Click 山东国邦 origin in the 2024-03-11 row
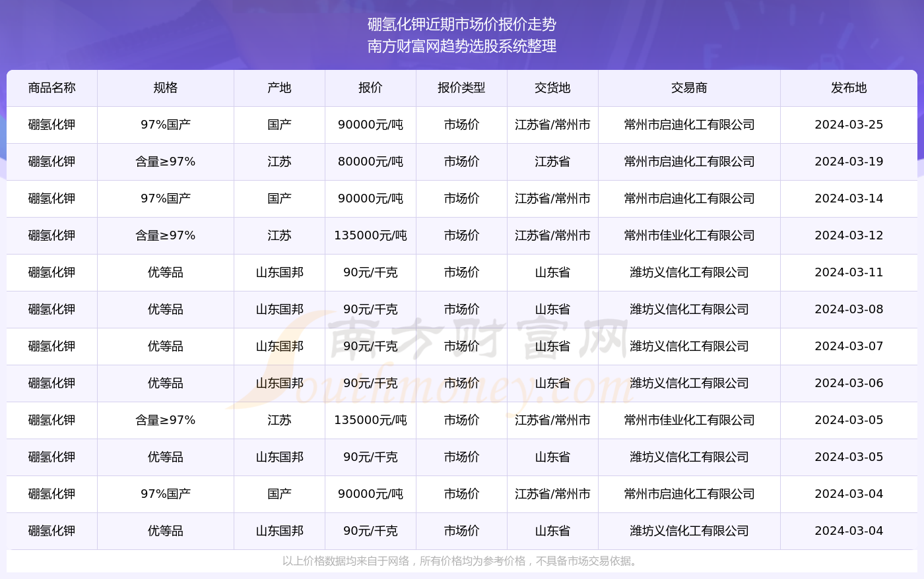The height and width of the screenshot is (579, 924). pos(280,272)
